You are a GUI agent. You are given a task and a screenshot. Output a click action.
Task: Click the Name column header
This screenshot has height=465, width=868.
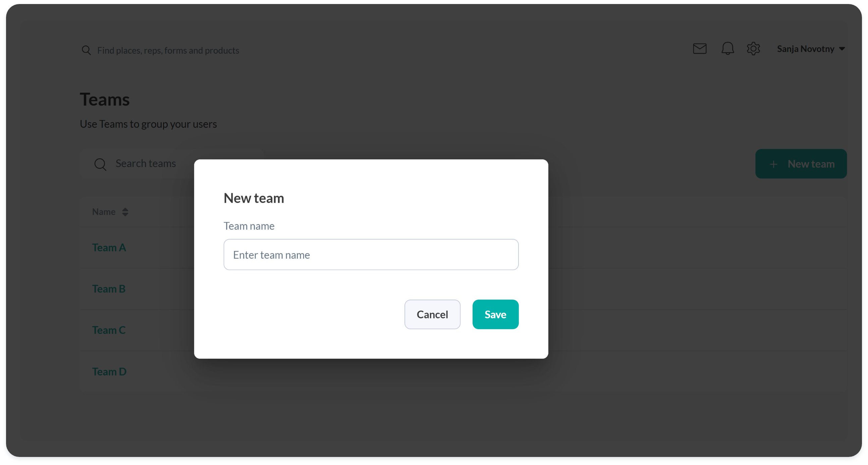click(x=104, y=212)
